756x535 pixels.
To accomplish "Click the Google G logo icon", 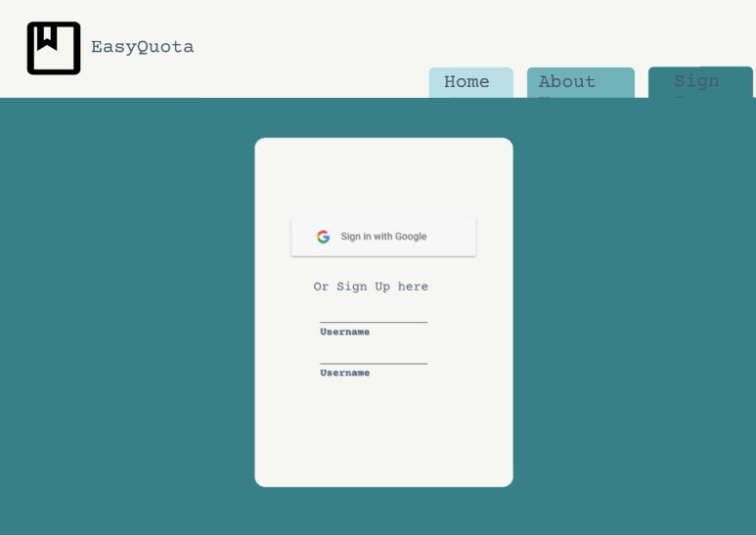I will click(323, 237).
